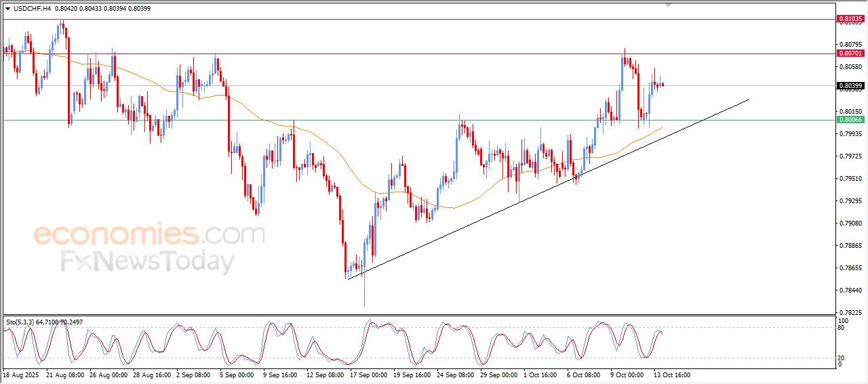Click the FxNewsToday watermark logo
The image size is (868, 384).
tap(148, 261)
